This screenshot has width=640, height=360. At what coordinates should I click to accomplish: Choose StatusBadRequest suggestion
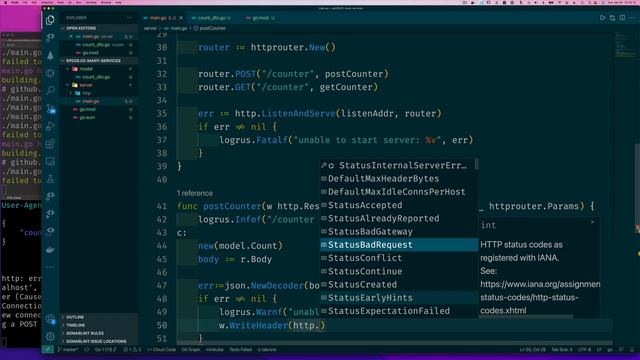[x=399, y=245]
